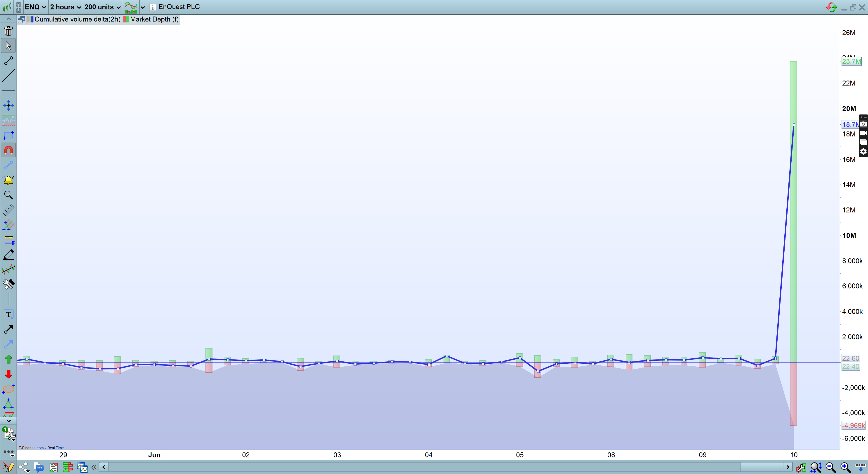Select the magnifying glass zoom tool
The height and width of the screenshot is (474, 868).
click(x=8, y=195)
